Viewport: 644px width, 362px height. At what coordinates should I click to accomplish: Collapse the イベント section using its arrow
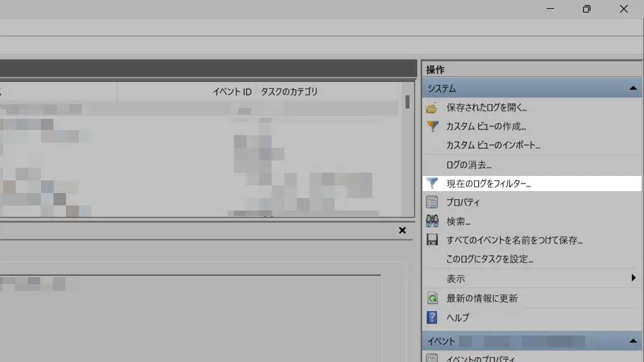click(x=633, y=341)
